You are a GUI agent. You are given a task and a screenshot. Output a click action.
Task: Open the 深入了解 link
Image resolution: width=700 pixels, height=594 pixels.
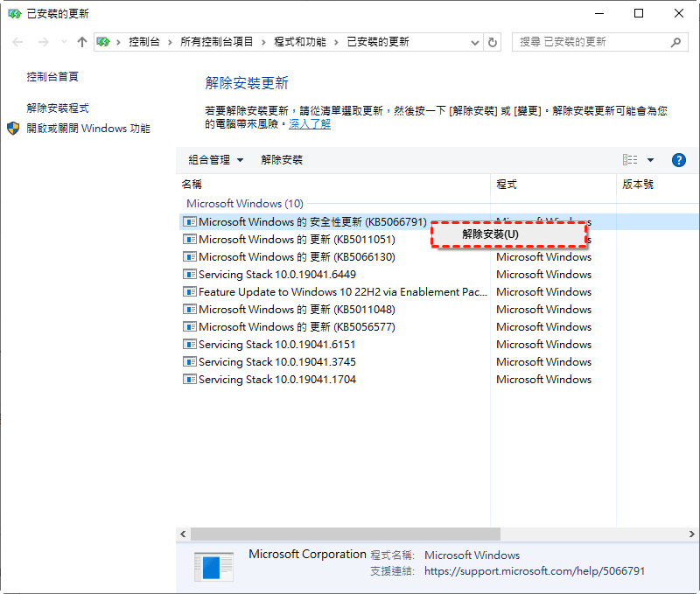tap(310, 124)
